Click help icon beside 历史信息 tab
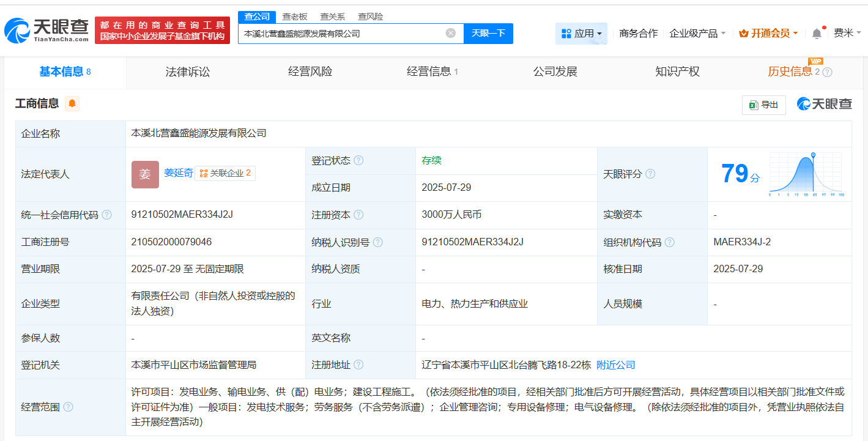868x441 pixels. (828, 72)
